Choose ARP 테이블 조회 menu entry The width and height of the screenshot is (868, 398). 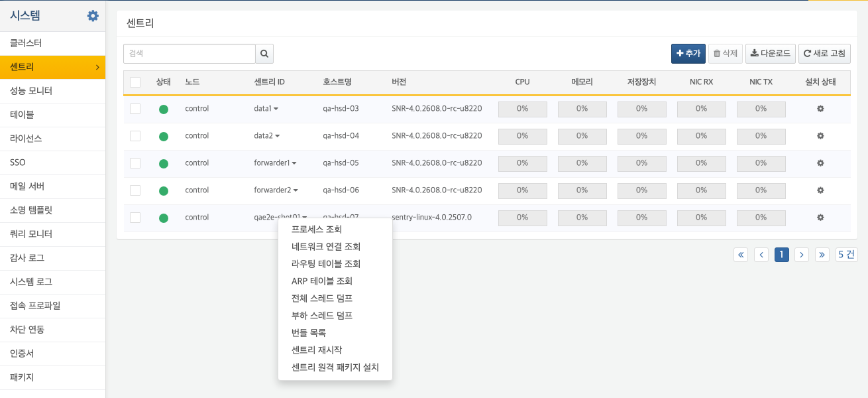click(335, 281)
